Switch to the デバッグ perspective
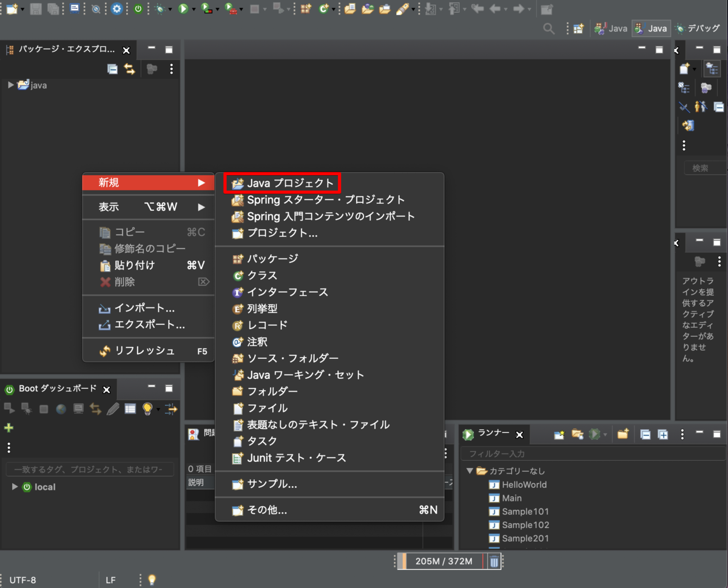Viewport: 728px width, 588px height. coord(699,28)
